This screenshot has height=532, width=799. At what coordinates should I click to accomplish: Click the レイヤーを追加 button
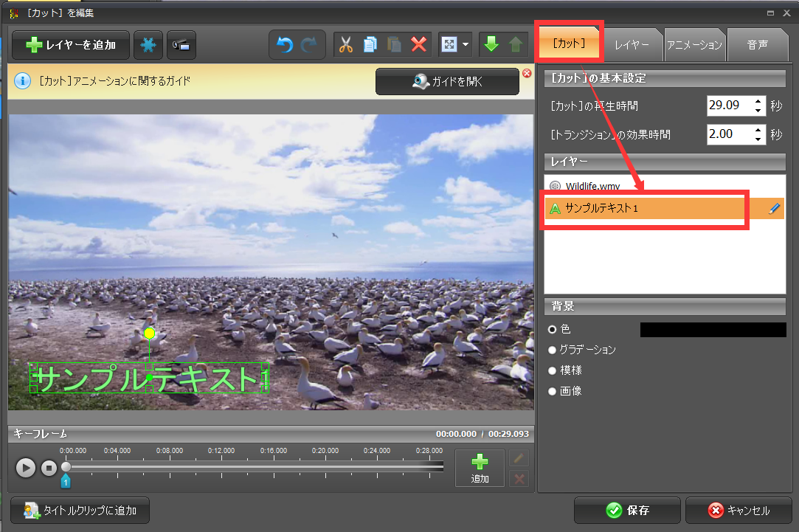(71, 45)
